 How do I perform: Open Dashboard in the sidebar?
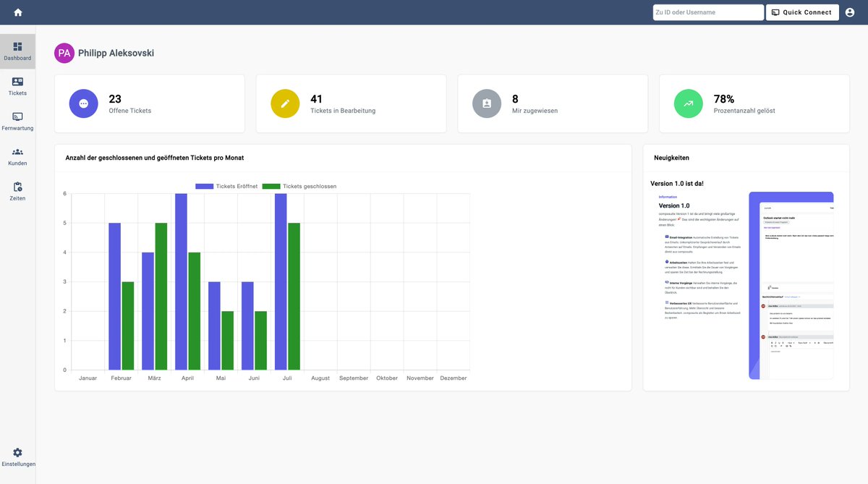pos(17,51)
